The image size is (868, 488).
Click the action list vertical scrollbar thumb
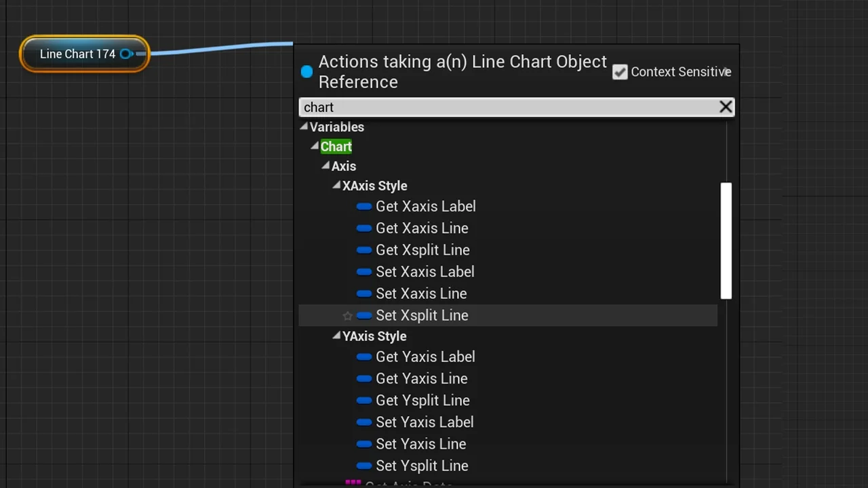point(726,241)
